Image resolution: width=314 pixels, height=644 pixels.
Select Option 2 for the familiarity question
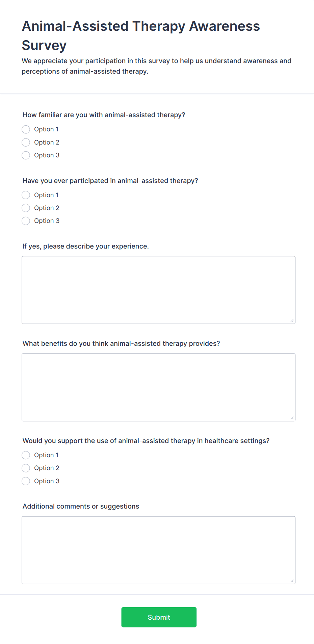click(x=26, y=142)
